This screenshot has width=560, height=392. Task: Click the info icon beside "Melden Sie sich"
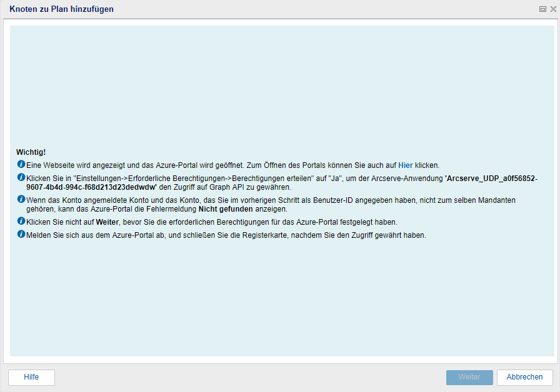(x=21, y=235)
